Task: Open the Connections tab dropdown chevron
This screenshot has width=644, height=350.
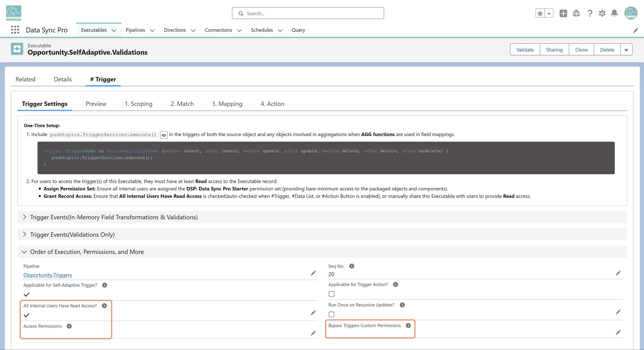Action: pos(239,31)
